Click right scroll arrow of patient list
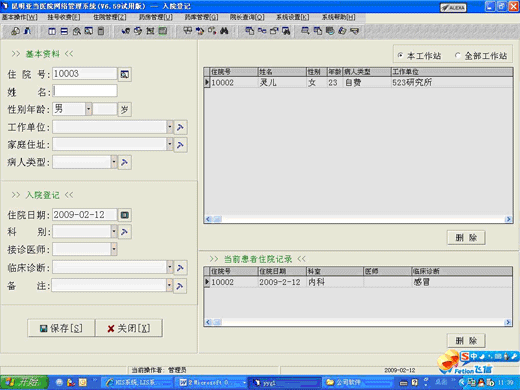 (508, 219)
